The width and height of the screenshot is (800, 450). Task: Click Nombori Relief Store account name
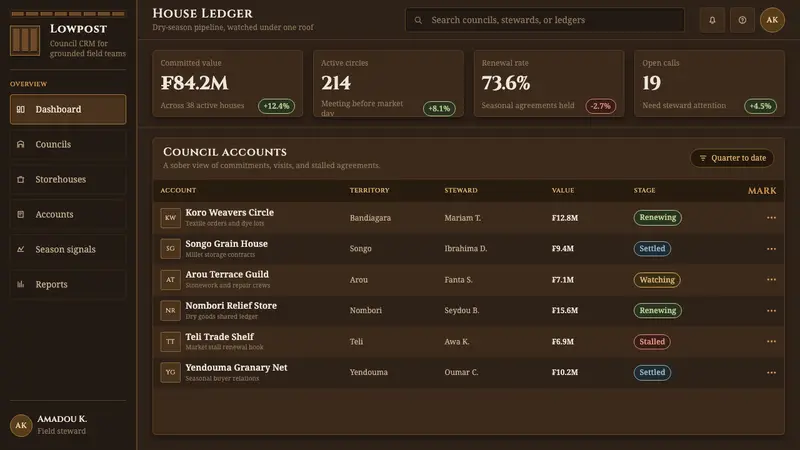tap(231, 306)
